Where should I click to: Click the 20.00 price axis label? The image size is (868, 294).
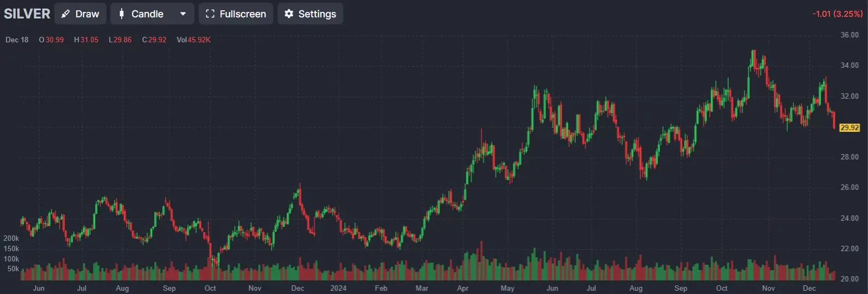850,279
